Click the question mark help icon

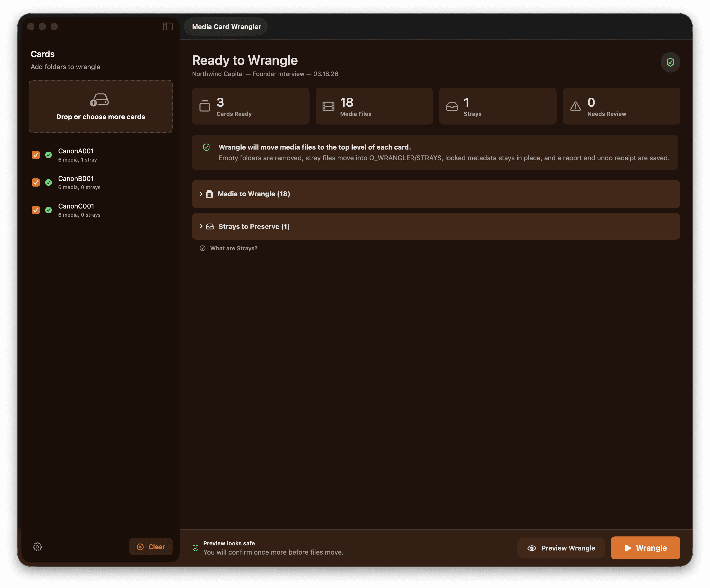[x=203, y=248]
